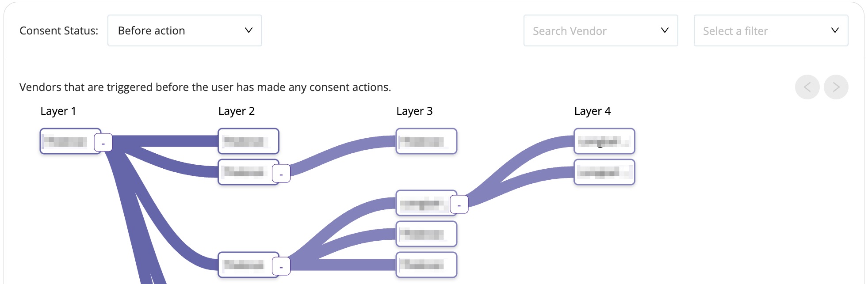The image size is (868, 284).
Task: Select the top vendor node in Layer 4
Action: [604, 141]
